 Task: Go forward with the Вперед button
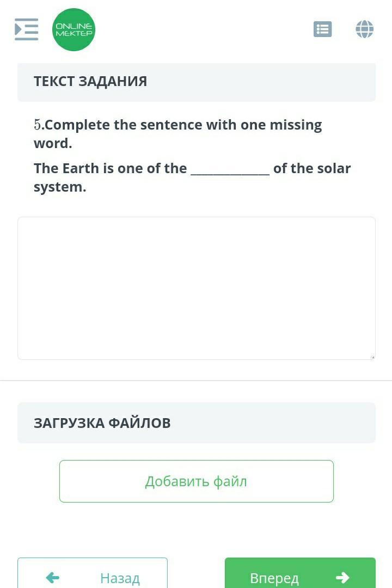click(300, 573)
